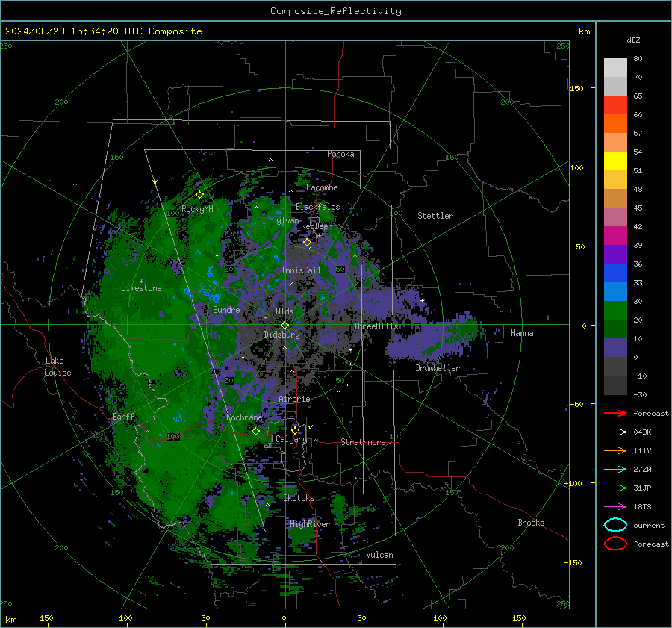672x628 pixels.
Task: Click the 150 tick on the bottom axis
Action: pyautogui.click(x=519, y=618)
